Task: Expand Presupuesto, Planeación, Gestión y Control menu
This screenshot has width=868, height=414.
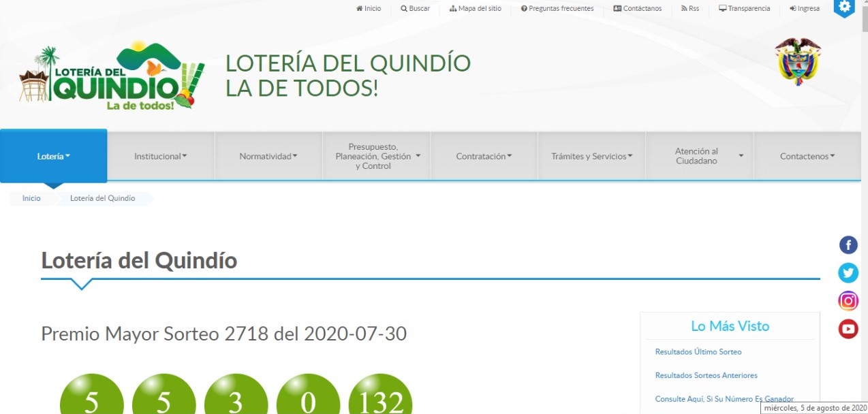Action: click(x=377, y=156)
